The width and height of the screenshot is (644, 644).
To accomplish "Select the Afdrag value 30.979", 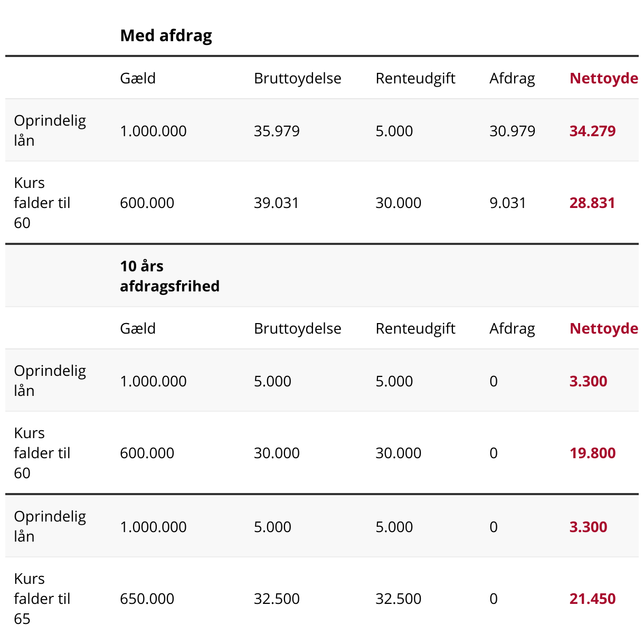I will (x=512, y=131).
